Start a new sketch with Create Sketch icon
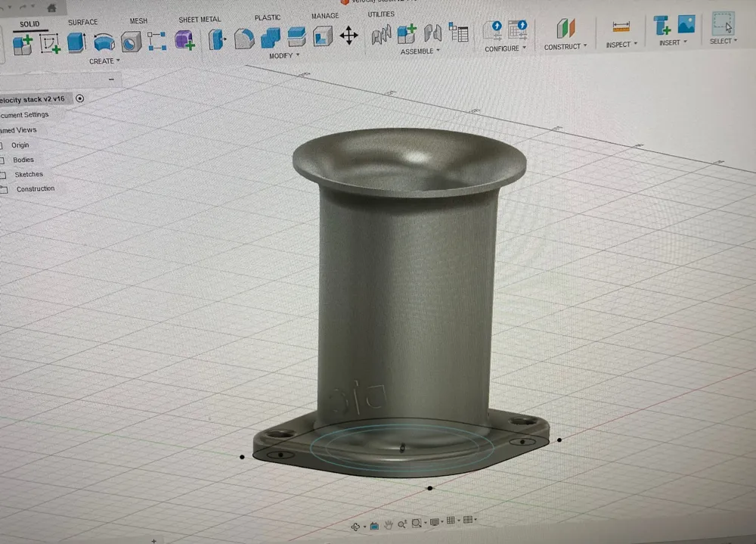Viewport: 756px width, 544px height. pyautogui.click(x=50, y=43)
